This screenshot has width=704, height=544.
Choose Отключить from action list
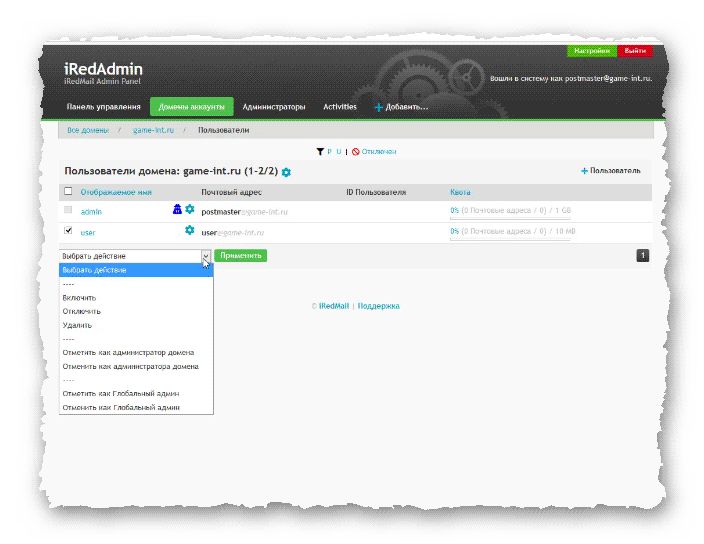click(x=81, y=311)
